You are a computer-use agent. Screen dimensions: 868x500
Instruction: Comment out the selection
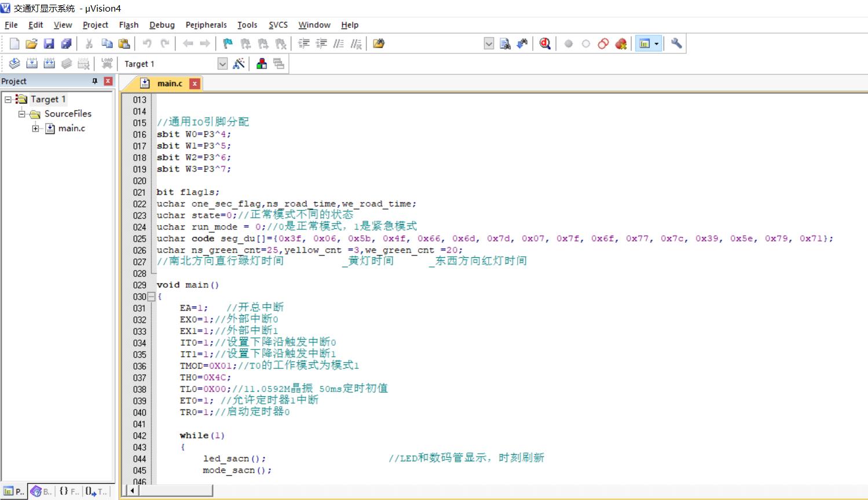click(339, 43)
